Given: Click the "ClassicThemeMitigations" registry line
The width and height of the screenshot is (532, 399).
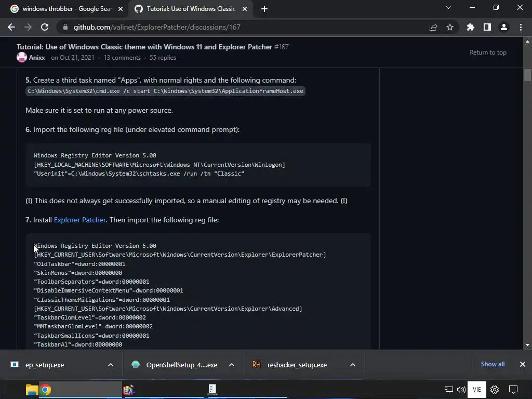Looking at the screenshot, I should (x=101, y=300).
